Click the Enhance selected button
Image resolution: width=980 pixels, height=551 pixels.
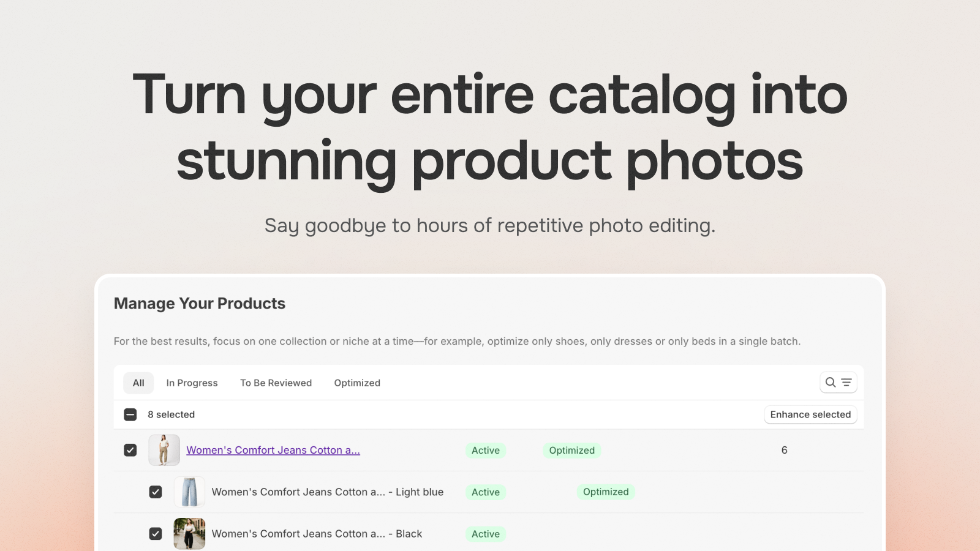[810, 414]
